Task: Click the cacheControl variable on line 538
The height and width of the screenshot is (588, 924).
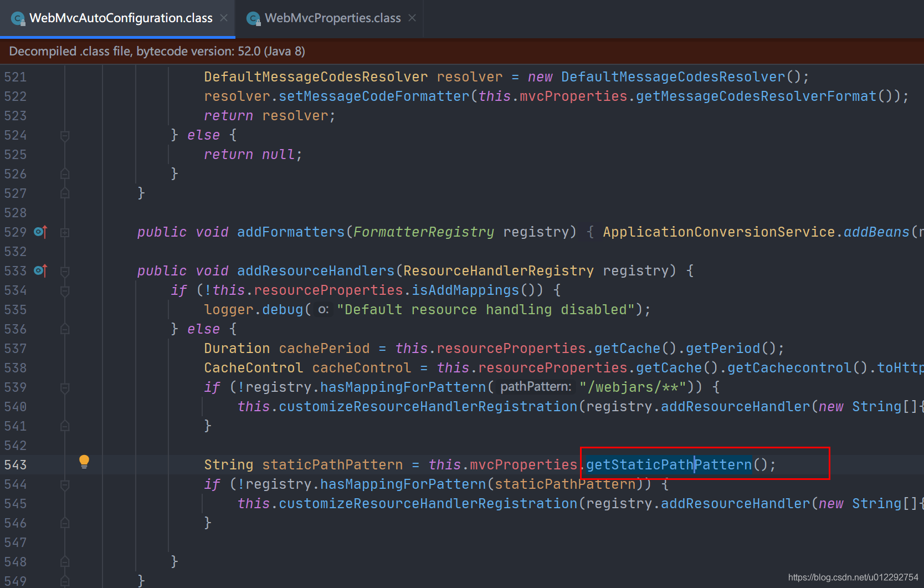Action: point(362,367)
